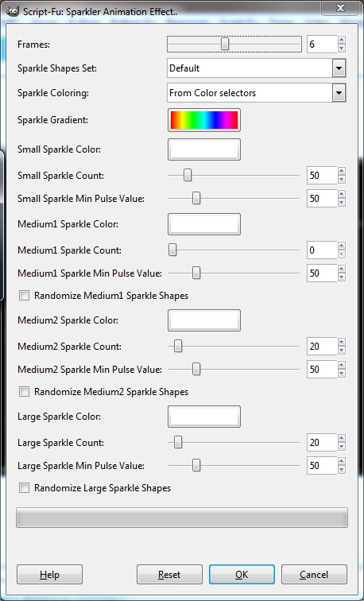Close the Sparkler Animation Effect dialog
The height and width of the screenshot is (601, 364).
(x=340, y=8)
